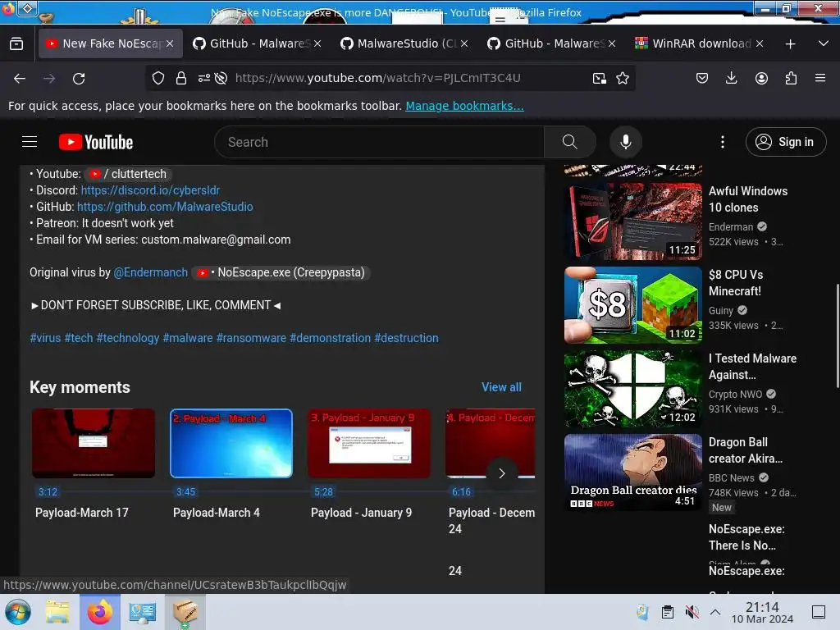
Task: Switch to the MalwareStudio tab
Action: point(406,44)
